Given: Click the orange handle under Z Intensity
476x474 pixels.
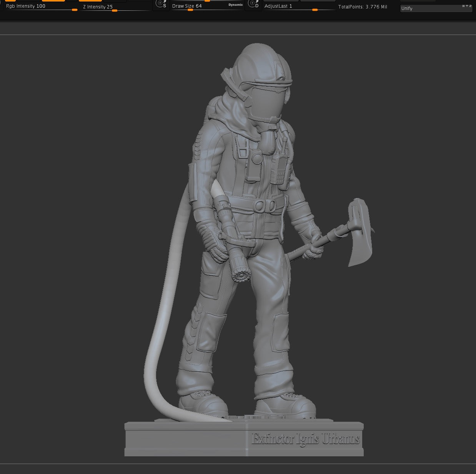Looking at the screenshot, I should [114, 11].
